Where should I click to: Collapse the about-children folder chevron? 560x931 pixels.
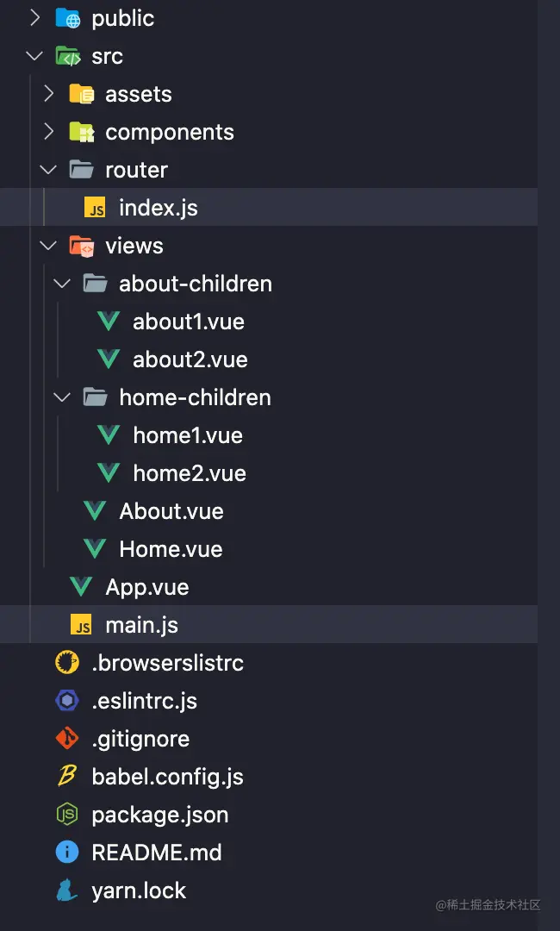click(x=62, y=284)
